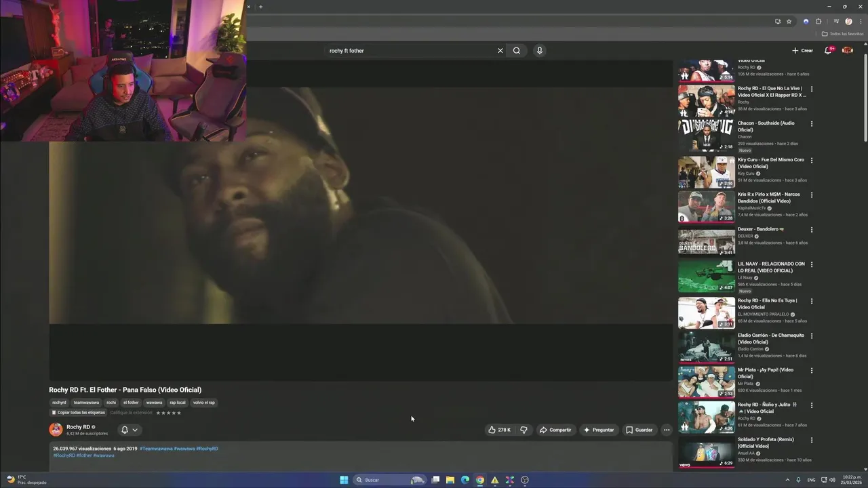Open the LIL NAAY green thumbnail

click(x=706, y=277)
